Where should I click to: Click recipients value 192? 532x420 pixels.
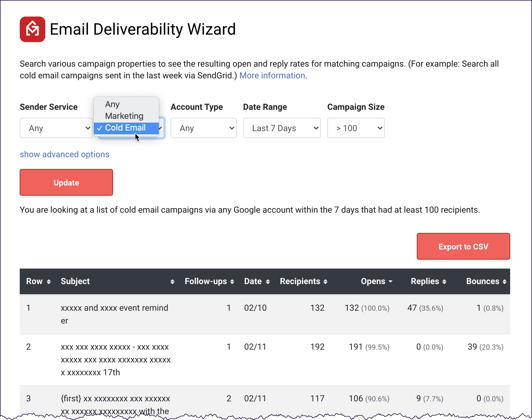click(317, 347)
